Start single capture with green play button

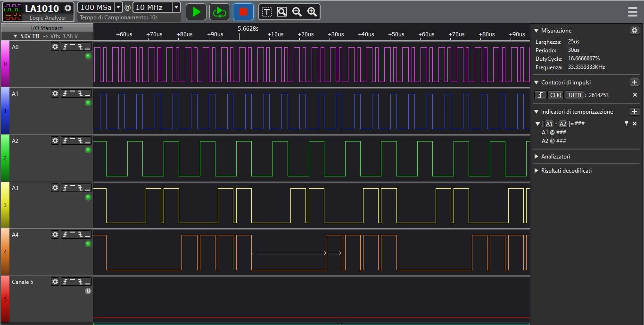tap(196, 12)
